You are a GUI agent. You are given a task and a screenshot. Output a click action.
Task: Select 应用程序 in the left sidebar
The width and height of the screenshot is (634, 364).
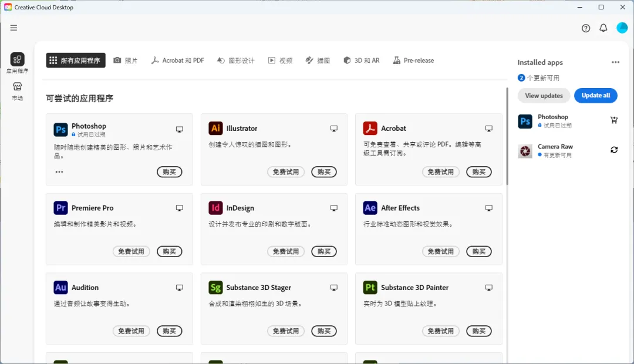[x=18, y=63]
